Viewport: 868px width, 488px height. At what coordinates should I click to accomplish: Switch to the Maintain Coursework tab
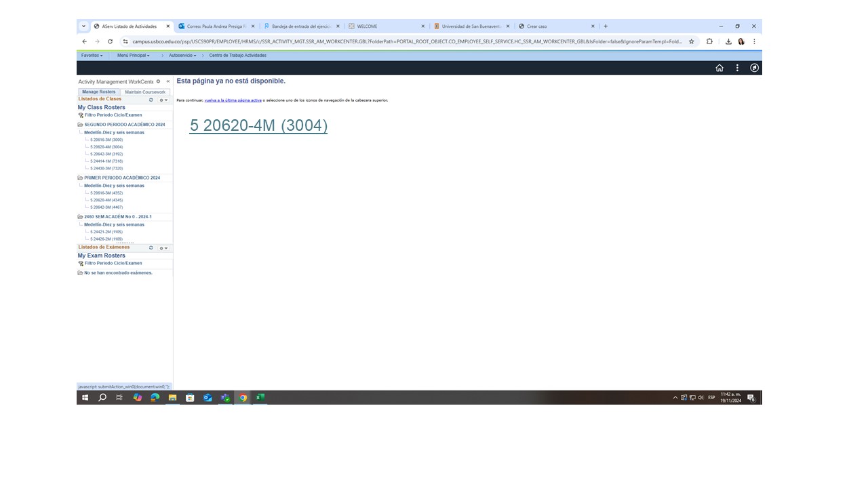[145, 92]
